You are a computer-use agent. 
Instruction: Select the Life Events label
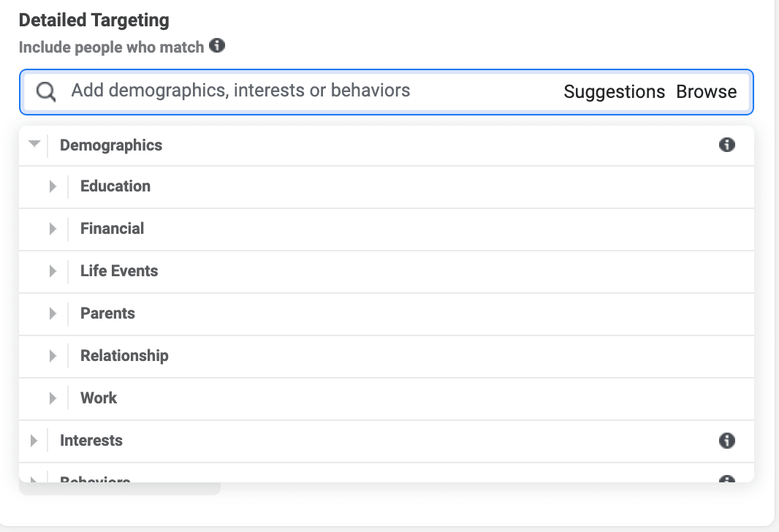click(x=119, y=271)
